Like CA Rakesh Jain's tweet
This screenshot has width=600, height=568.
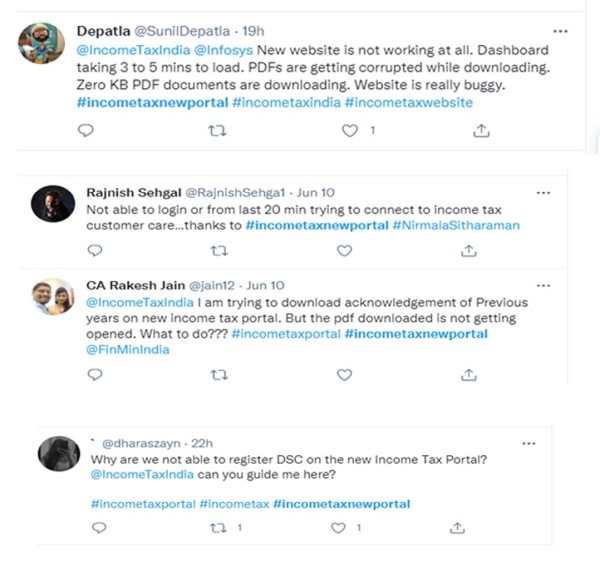(345, 375)
